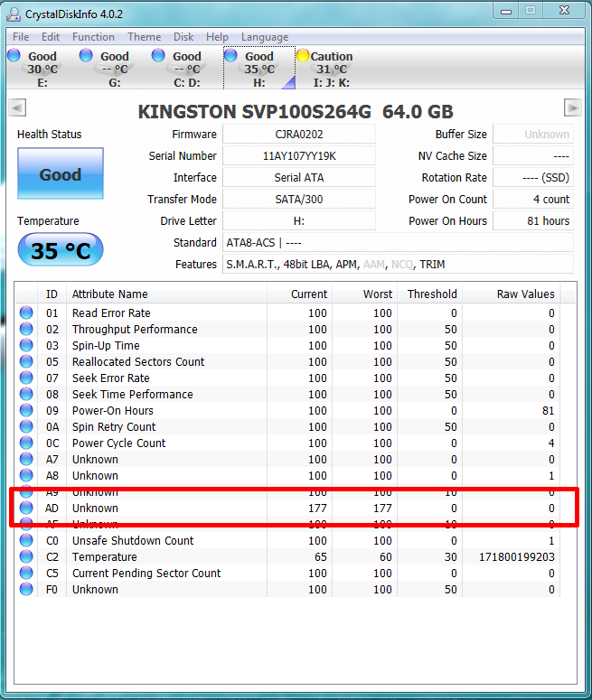Click status icon for Reallocated Sectors Count
The height and width of the screenshot is (700, 592).
(x=26, y=361)
